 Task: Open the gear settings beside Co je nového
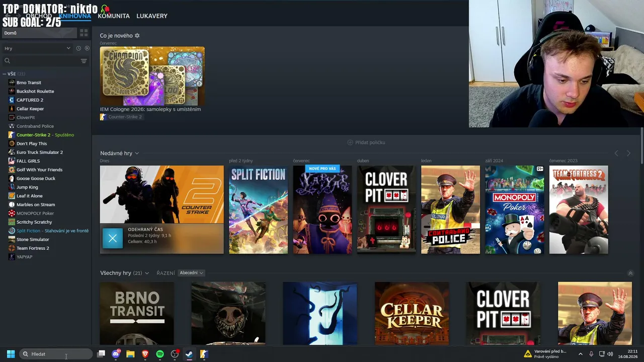137,36
